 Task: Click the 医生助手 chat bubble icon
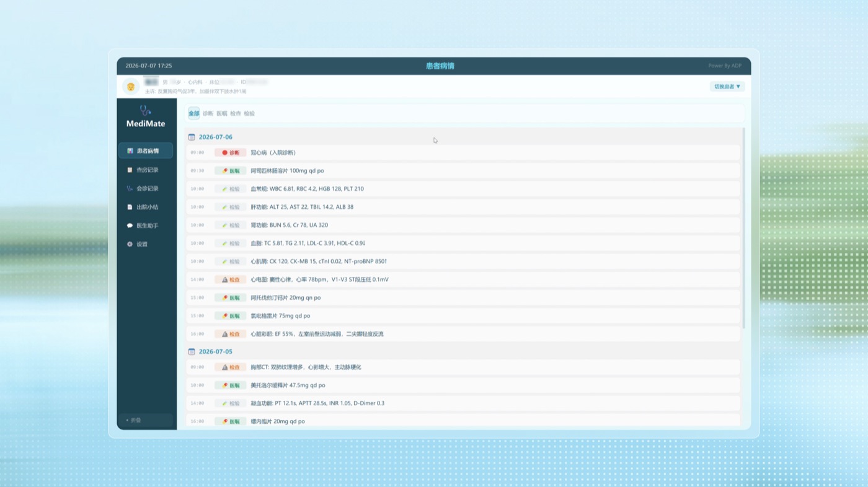[130, 226]
